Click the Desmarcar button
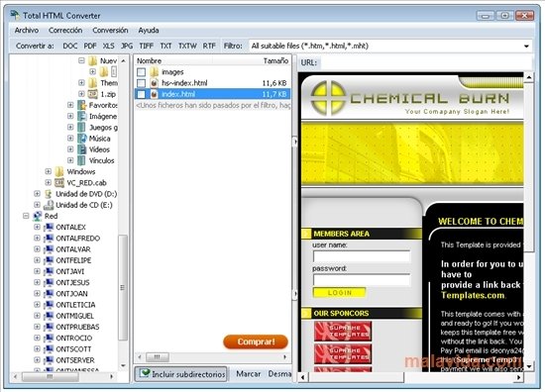The height and width of the screenshot is (392, 545). 279,374
